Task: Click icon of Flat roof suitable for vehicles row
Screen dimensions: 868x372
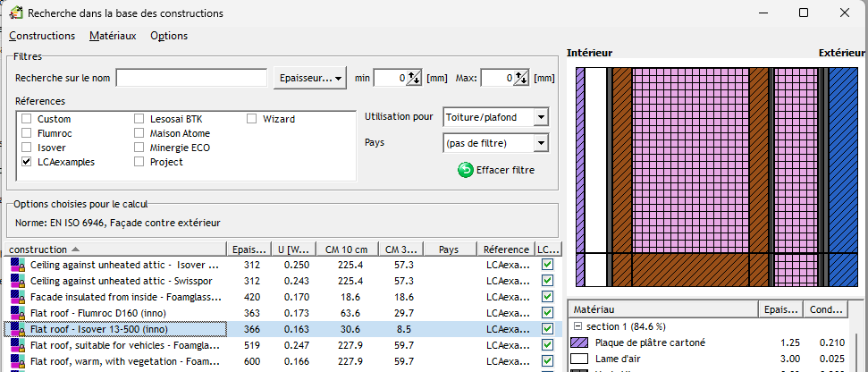Action: point(17,345)
